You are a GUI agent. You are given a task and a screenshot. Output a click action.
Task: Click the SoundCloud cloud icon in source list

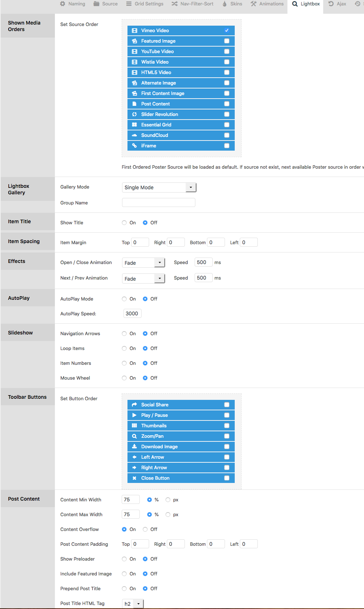pyautogui.click(x=134, y=135)
